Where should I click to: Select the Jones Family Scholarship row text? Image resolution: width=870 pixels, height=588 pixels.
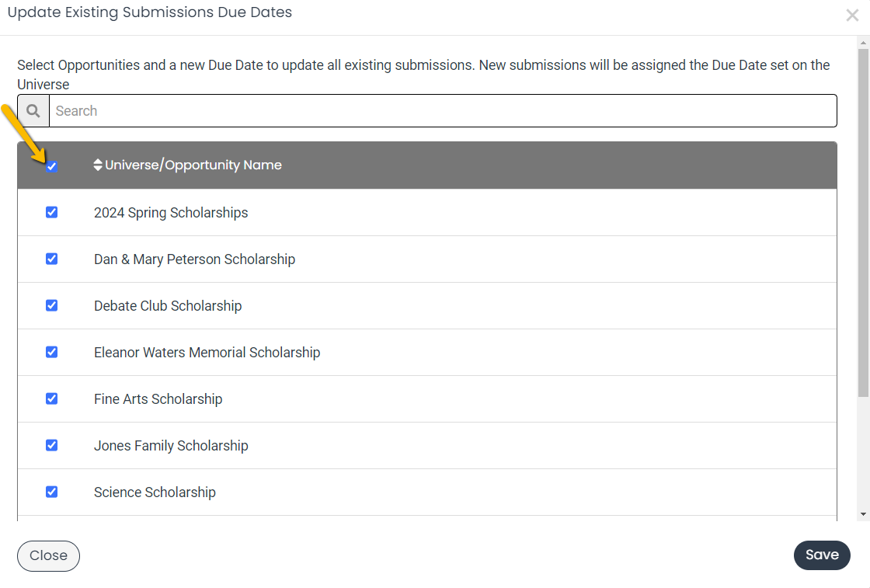pyautogui.click(x=171, y=446)
